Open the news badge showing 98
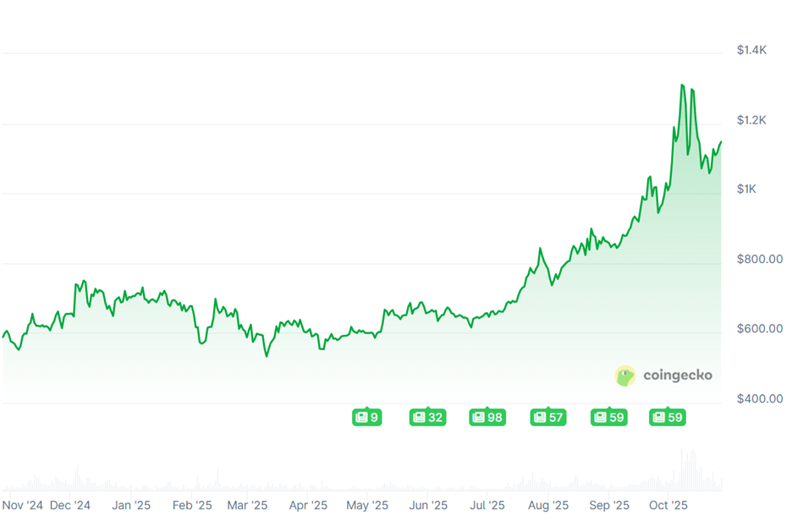This screenshot has height=532, width=792. 487,417
